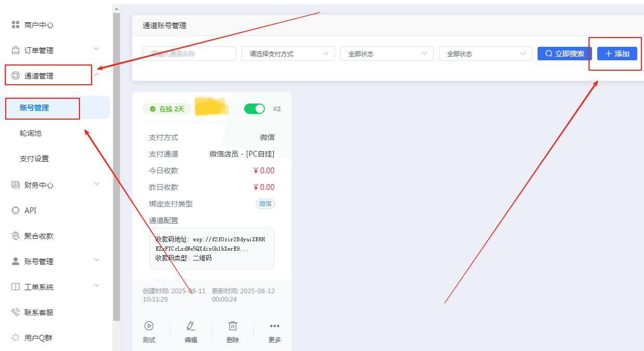Click the 联系客服 phone icon
Viewport: 644px width, 351px height.
(x=15, y=312)
